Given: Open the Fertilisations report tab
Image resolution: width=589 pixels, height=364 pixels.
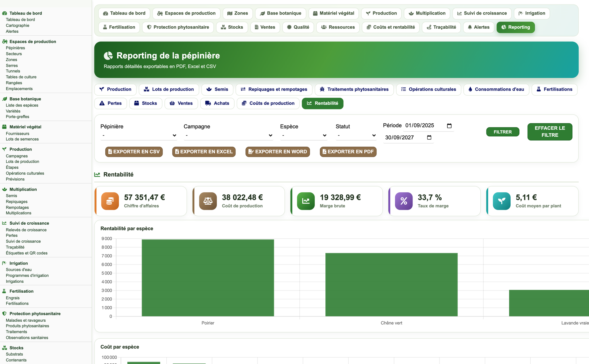Looking at the screenshot, I should (554, 89).
